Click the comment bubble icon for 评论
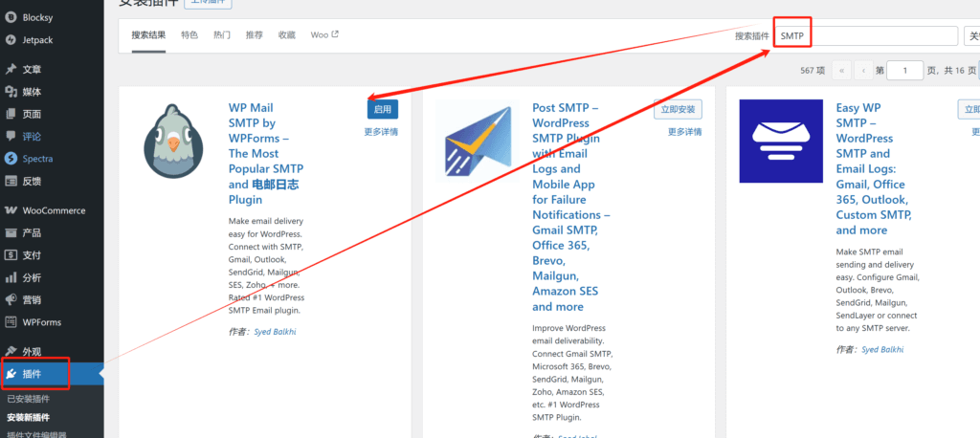Image resolution: width=980 pixels, height=438 pixels. [11, 136]
